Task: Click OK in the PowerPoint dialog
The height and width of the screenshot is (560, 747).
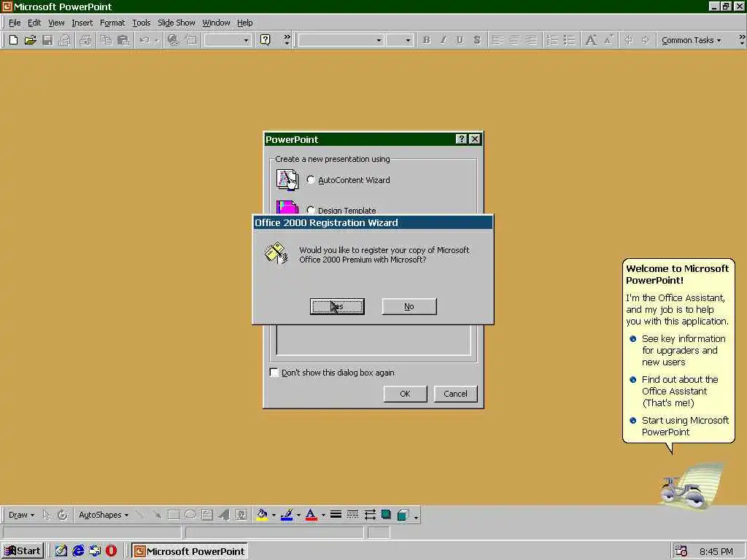Action: pos(405,393)
